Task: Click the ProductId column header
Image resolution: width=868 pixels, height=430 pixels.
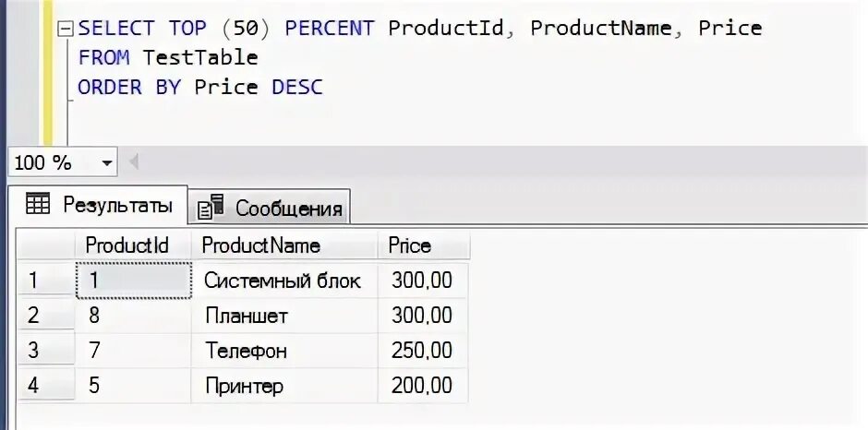Action: pos(127,245)
